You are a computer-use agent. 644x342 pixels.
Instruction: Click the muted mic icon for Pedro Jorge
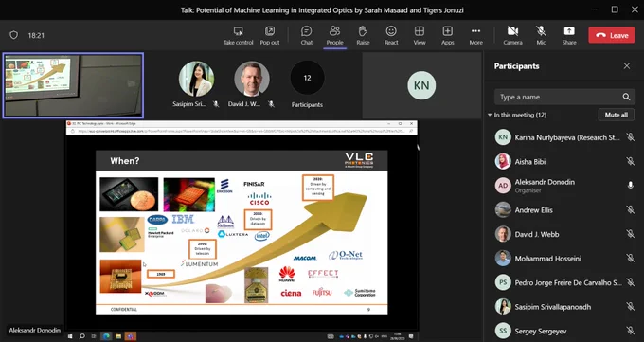click(x=630, y=282)
